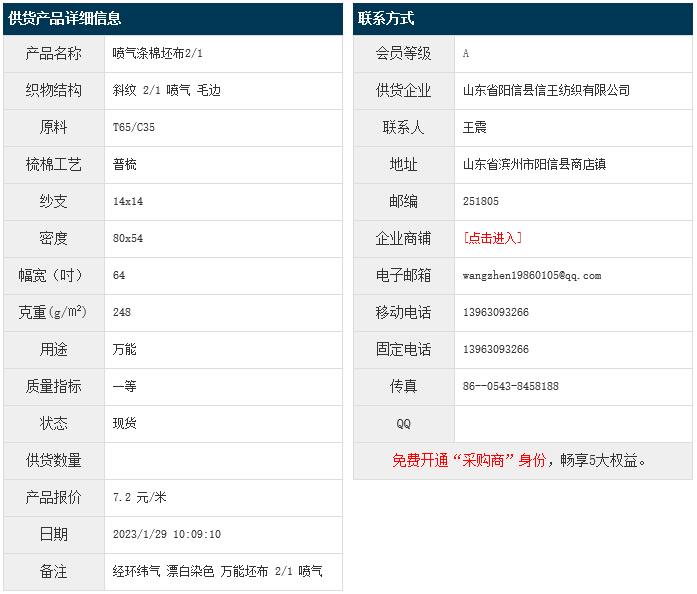
Task: Click the 联系方式 panel header
Action: [x=386, y=18]
